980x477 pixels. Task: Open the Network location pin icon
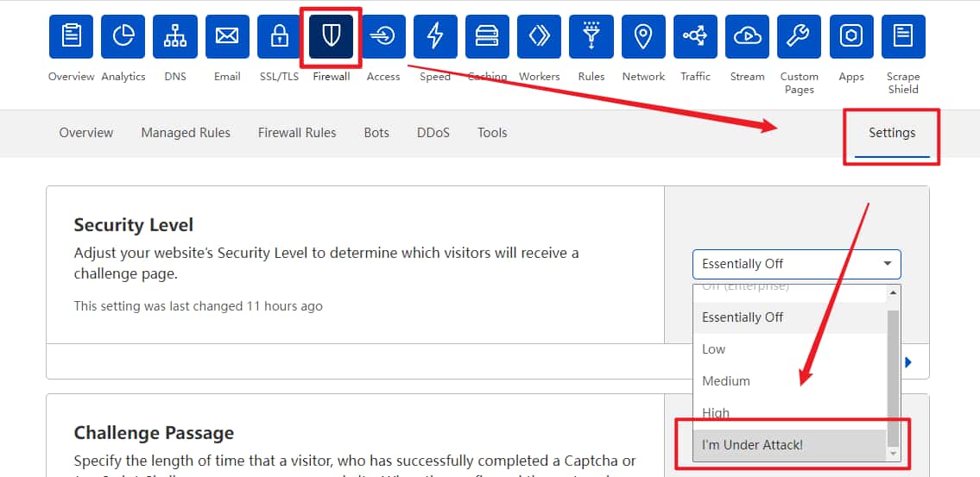point(643,36)
